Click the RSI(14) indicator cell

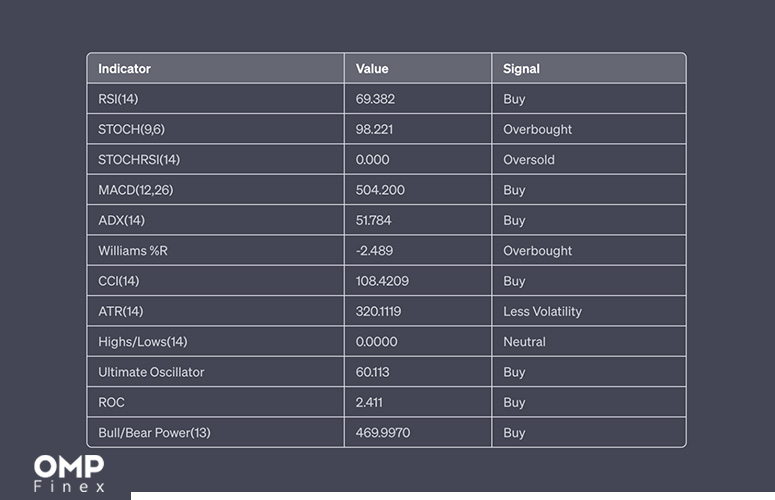click(x=215, y=99)
